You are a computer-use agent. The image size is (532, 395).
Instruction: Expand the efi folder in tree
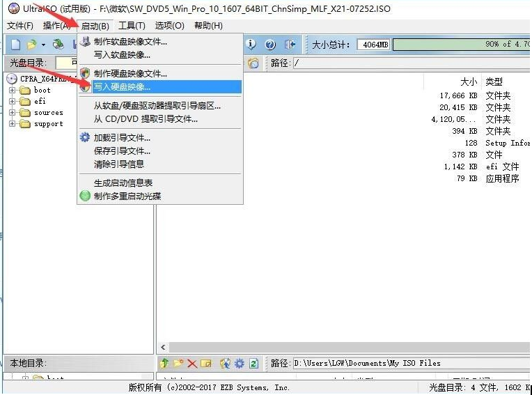[12, 101]
